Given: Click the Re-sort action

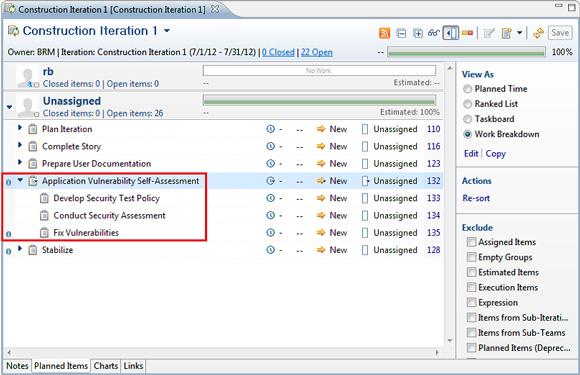Looking at the screenshot, I should (476, 198).
